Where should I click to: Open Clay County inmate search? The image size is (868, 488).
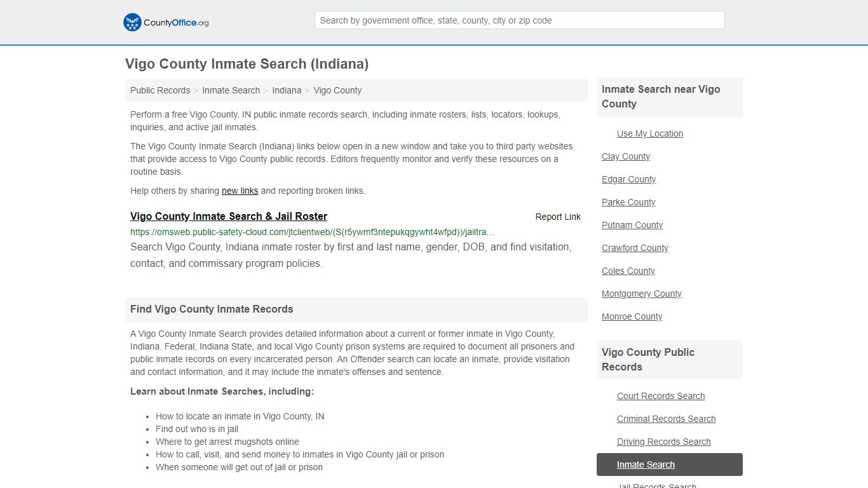[626, 156]
